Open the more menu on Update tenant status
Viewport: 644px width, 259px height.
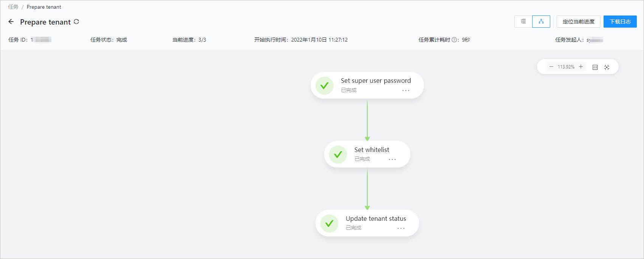[401, 228]
